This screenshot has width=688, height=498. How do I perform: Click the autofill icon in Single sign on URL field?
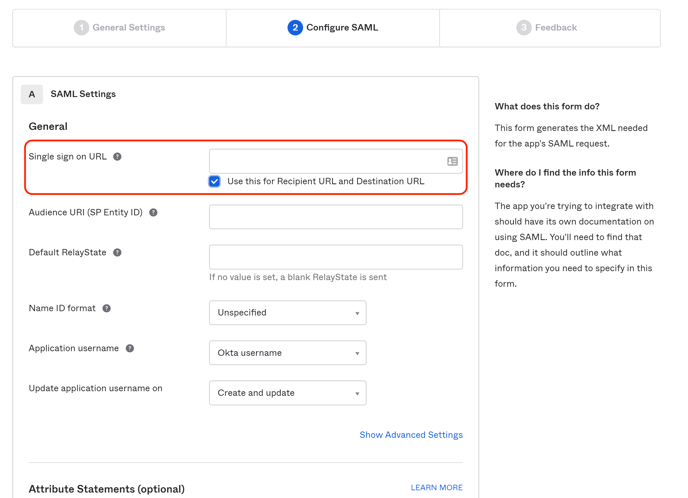coord(452,161)
